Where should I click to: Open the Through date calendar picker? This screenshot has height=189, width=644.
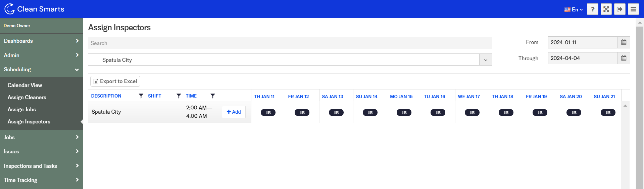(x=624, y=58)
